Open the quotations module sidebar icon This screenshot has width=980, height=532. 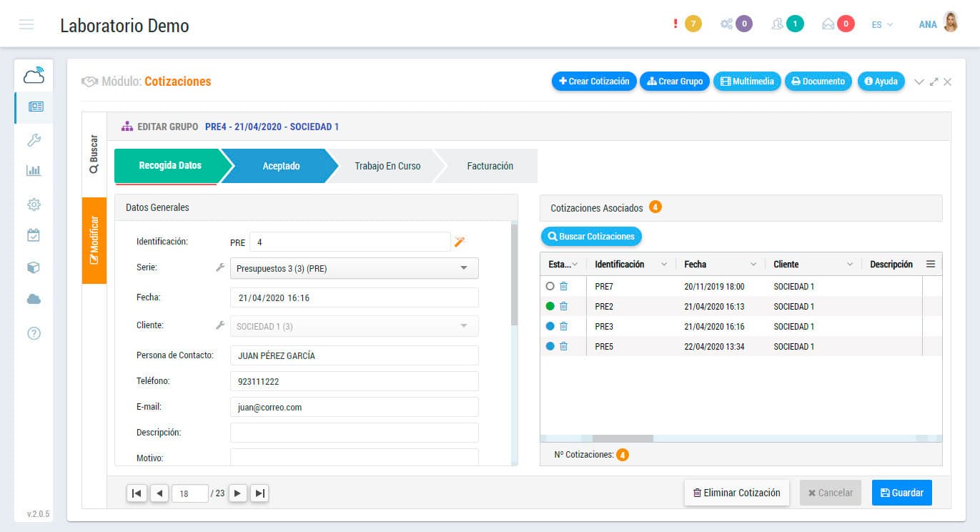pyautogui.click(x=34, y=107)
